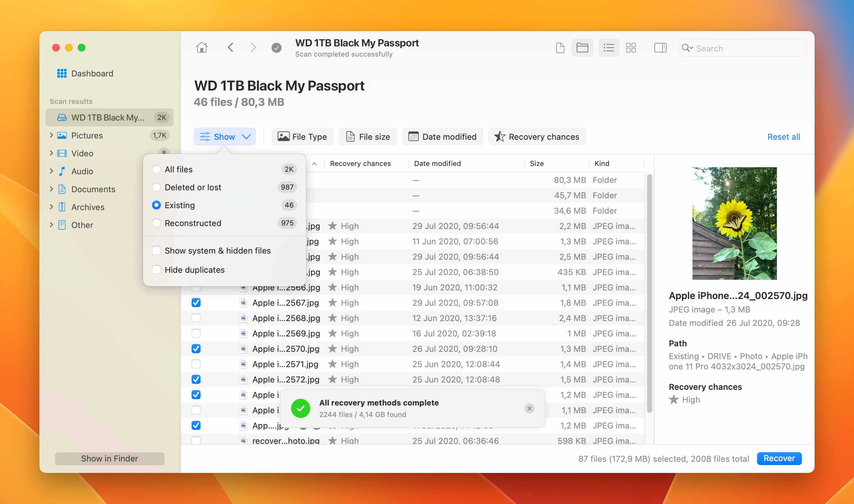The width and height of the screenshot is (854, 504).
Task: Click file icon of Apple i...2569.jpg
Action: coord(243,334)
